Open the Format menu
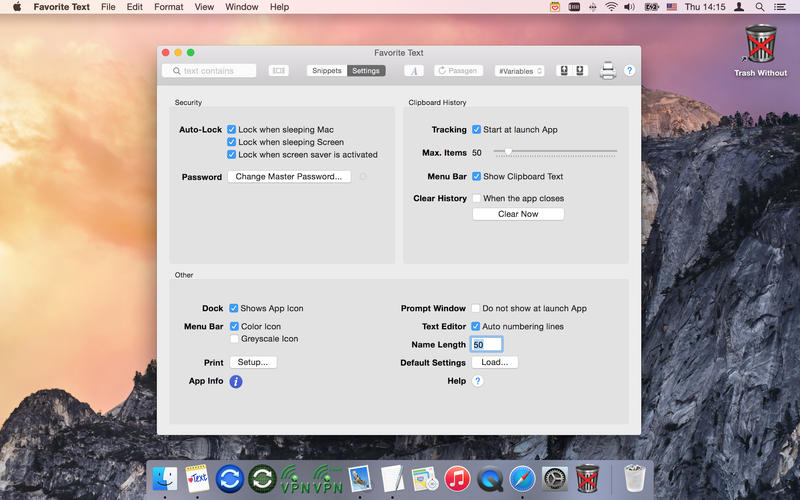 pos(168,7)
